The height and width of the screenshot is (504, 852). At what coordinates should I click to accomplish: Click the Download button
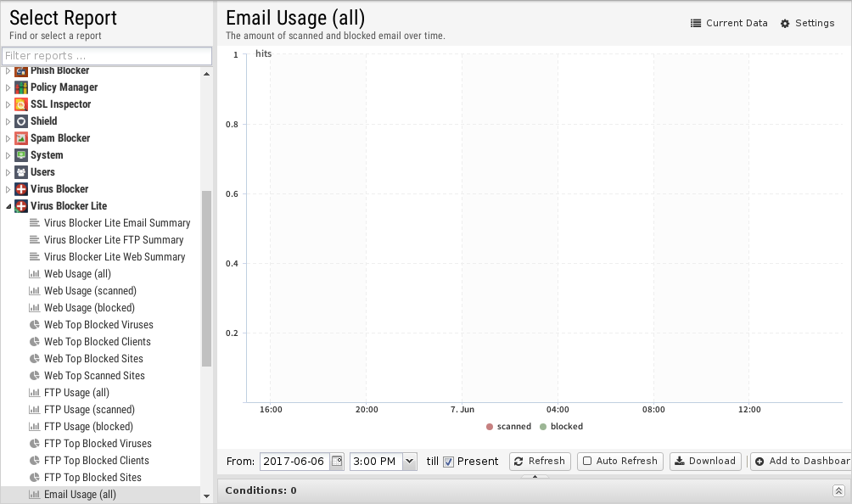point(705,462)
